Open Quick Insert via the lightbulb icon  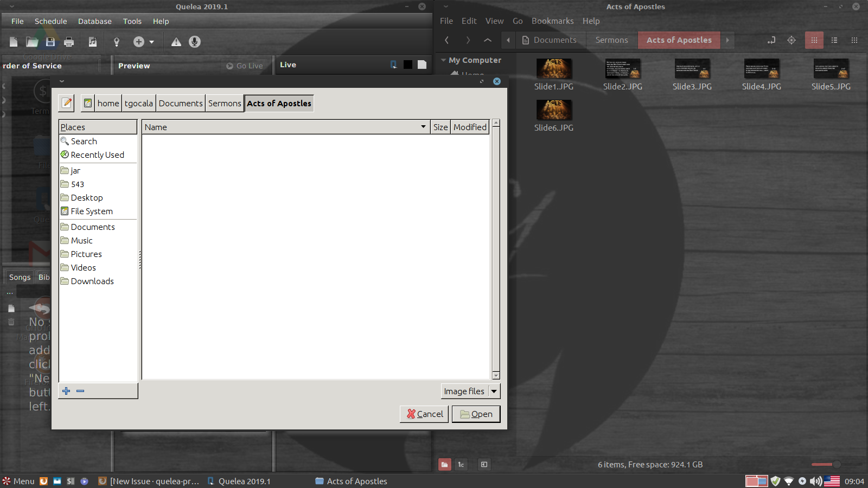click(x=116, y=42)
